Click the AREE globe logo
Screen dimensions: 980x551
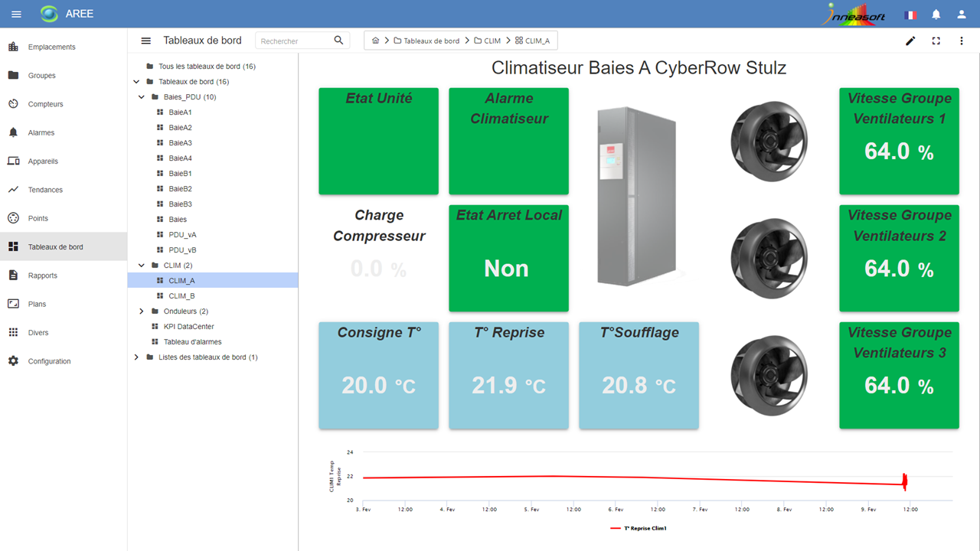click(49, 14)
